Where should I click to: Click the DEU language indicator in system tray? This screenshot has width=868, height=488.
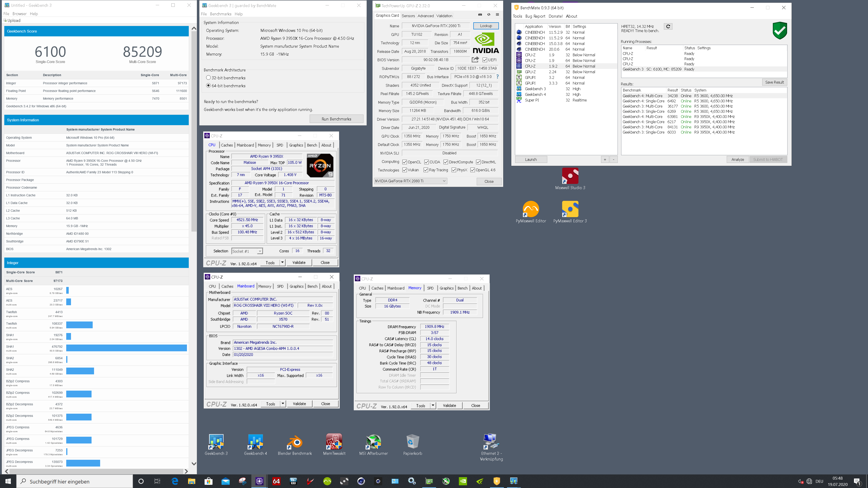coord(819,481)
